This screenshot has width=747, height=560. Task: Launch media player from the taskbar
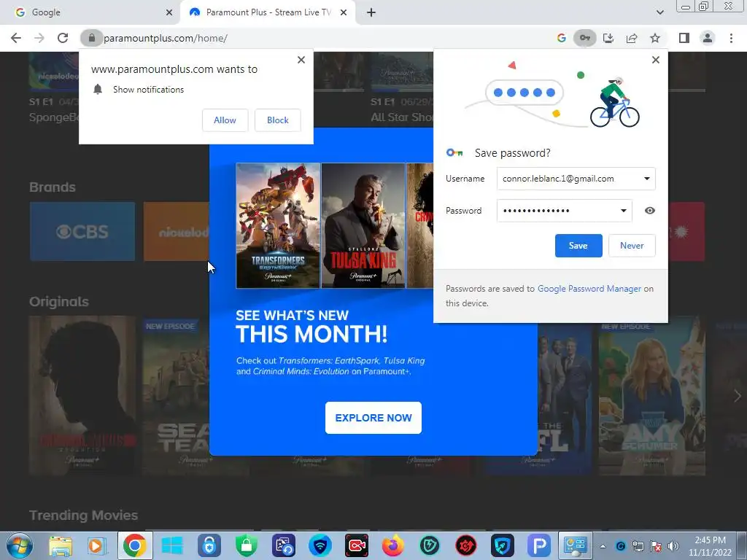pos(97,545)
